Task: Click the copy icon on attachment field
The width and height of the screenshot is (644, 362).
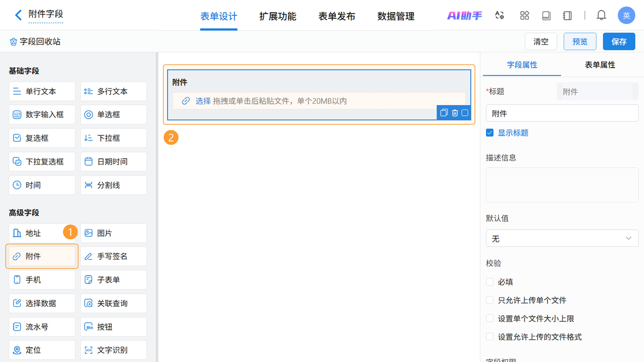Action: (444, 113)
